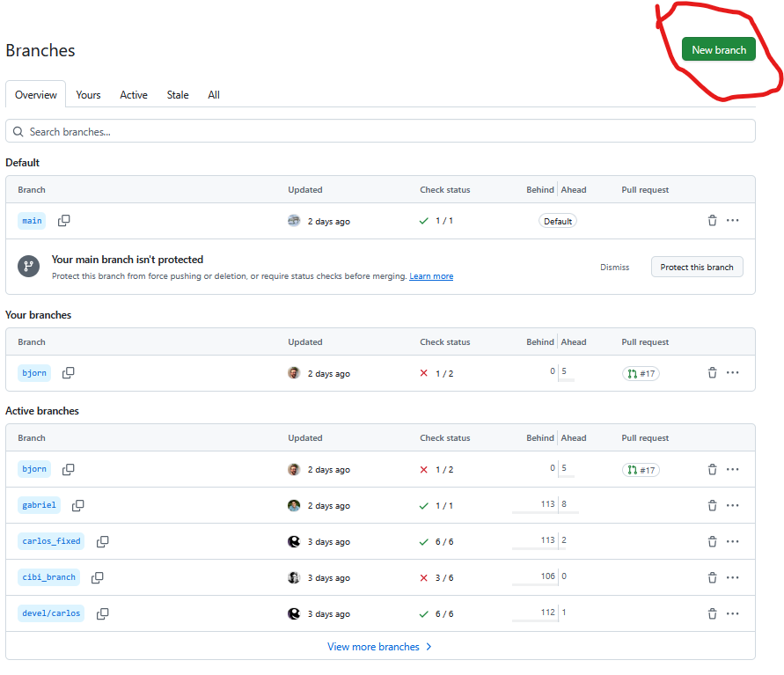Click View more branches link
The height and width of the screenshot is (675, 784).
379,647
